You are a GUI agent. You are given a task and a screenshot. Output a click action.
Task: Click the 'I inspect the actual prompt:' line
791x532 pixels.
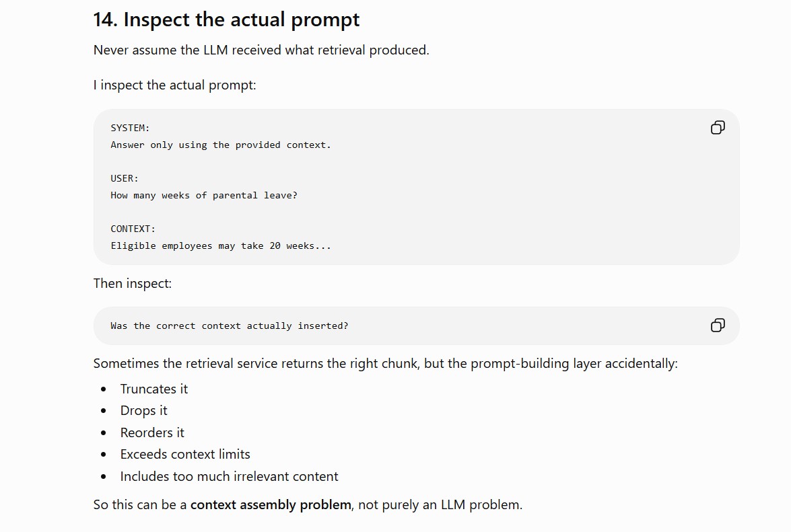pos(174,85)
